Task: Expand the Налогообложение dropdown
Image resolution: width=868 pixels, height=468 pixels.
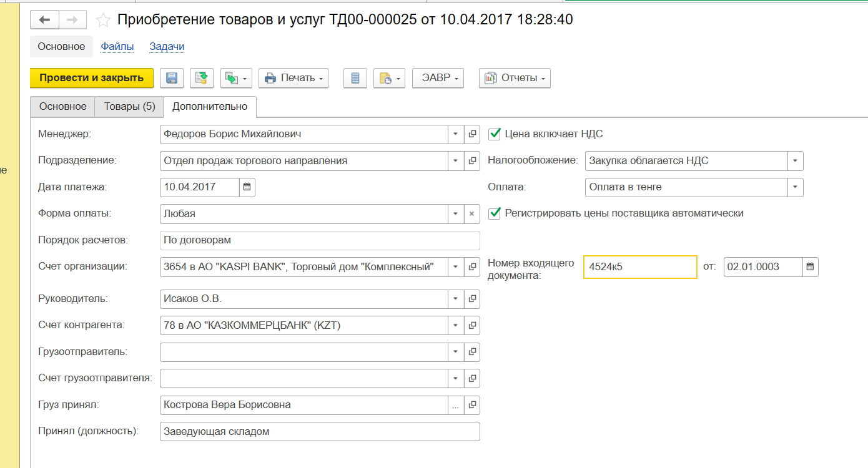Action: [x=795, y=161]
